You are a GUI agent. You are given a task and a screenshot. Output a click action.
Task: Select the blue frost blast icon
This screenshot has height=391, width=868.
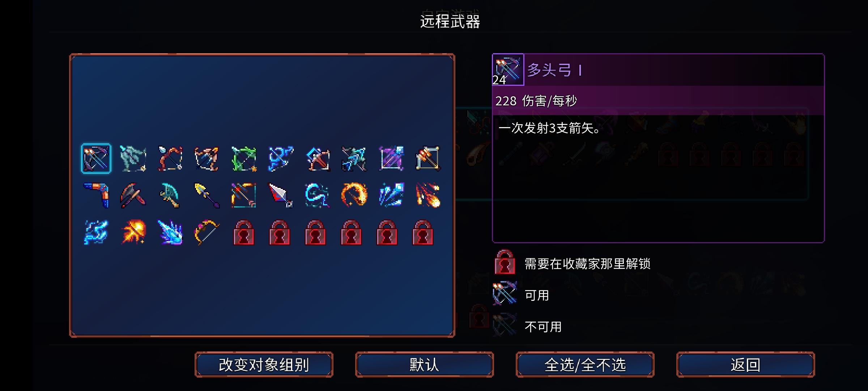point(170,232)
